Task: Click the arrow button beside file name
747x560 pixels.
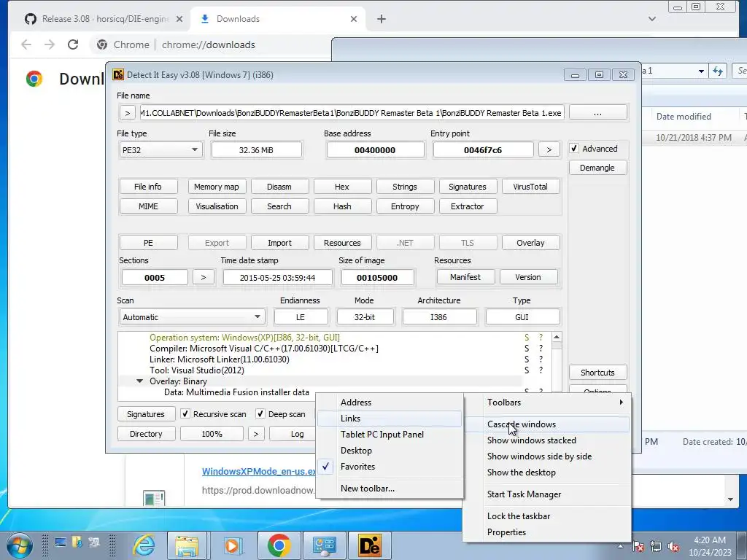Action: [x=127, y=113]
